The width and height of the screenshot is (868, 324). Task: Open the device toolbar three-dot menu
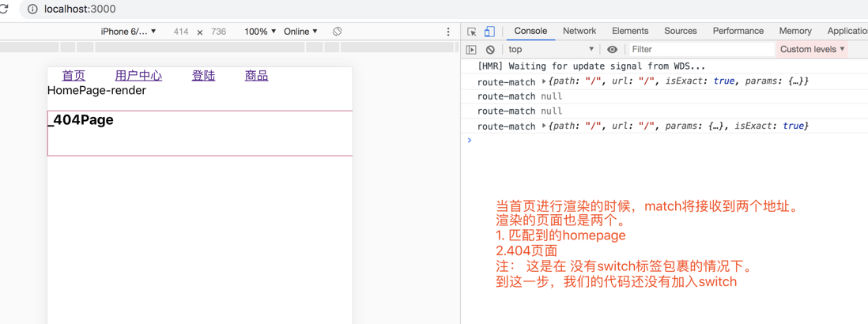point(448,32)
